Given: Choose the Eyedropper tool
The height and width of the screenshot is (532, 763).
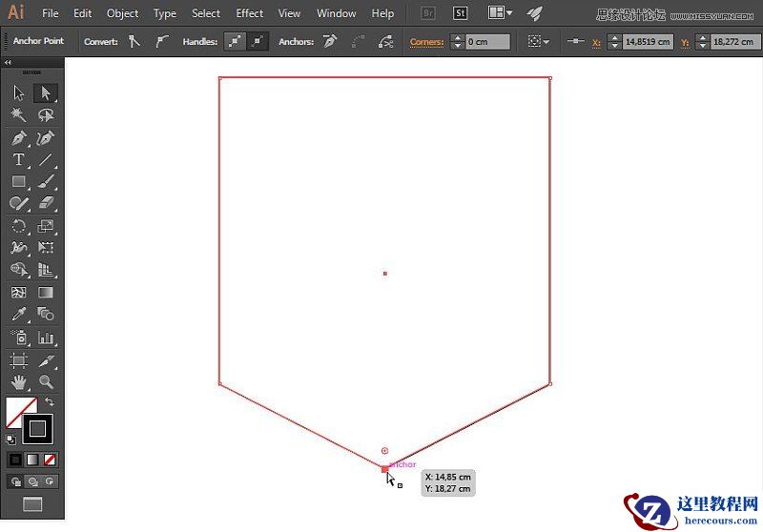Looking at the screenshot, I should [x=18, y=314].
